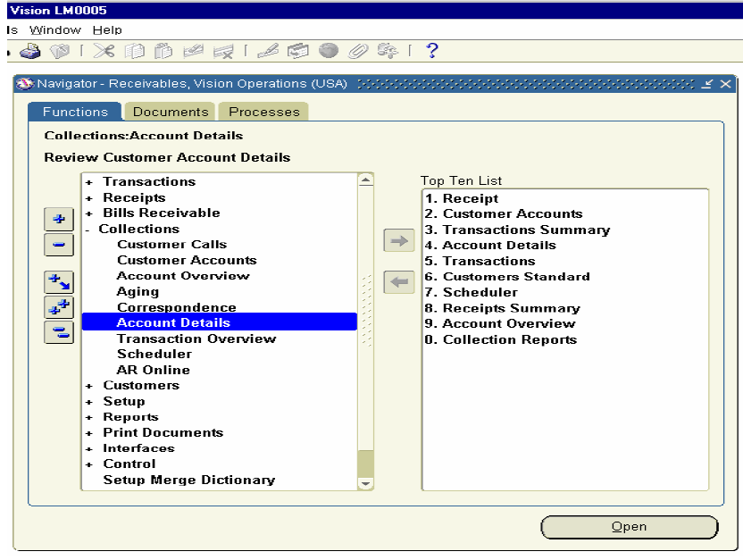Select Account Overview in the function tree

(x=183, y=276)
